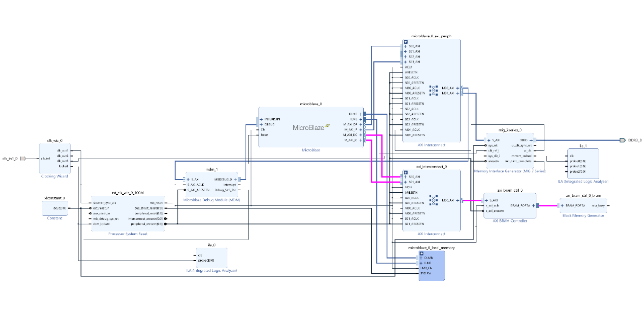Expand the DLMB interface on microblaze_0
644x312 pixels.
tap(360, 114)
